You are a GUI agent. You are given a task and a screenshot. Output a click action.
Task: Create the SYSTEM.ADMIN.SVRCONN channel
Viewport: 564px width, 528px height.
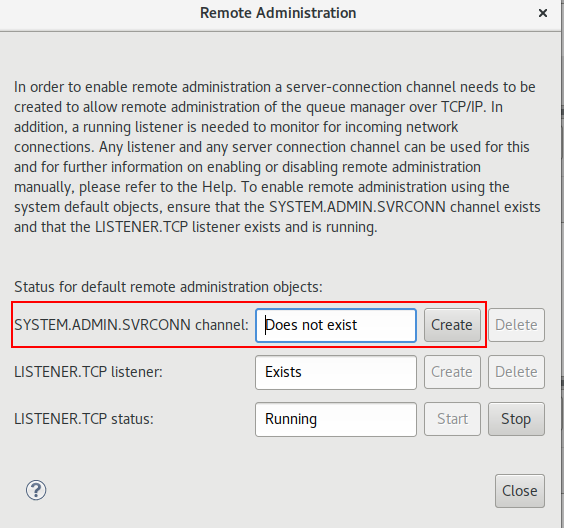(x=452, y=325)
